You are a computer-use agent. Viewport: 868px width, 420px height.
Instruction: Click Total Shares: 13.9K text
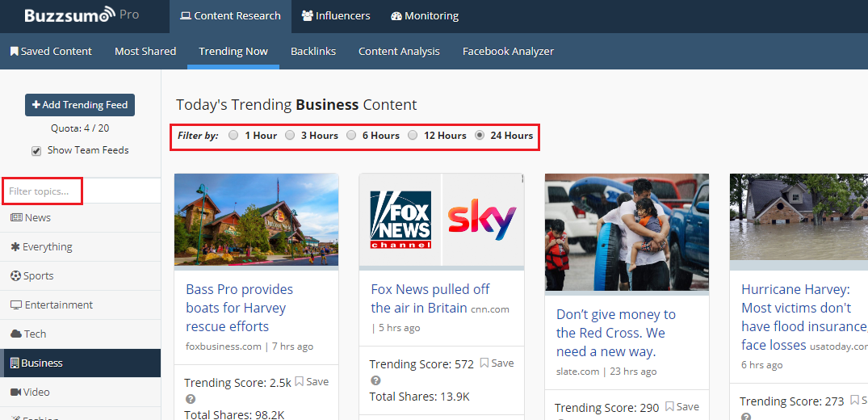[420, 397]
